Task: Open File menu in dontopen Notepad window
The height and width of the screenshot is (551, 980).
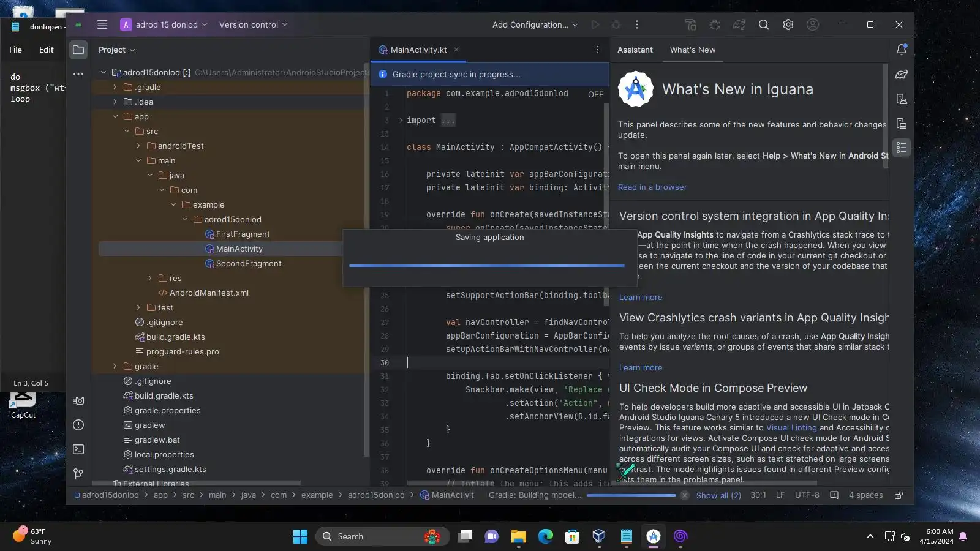Action: (x=15, y=50)
